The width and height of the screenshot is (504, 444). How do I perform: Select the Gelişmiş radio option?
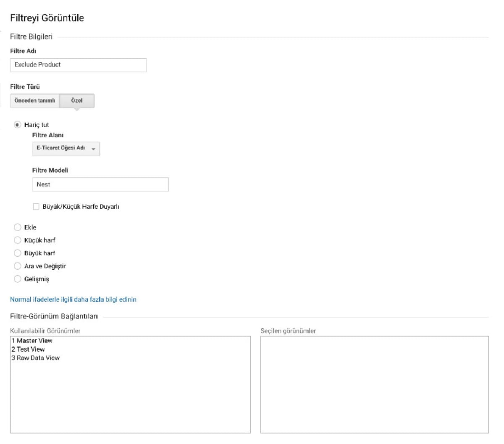[x=17, y=279]
